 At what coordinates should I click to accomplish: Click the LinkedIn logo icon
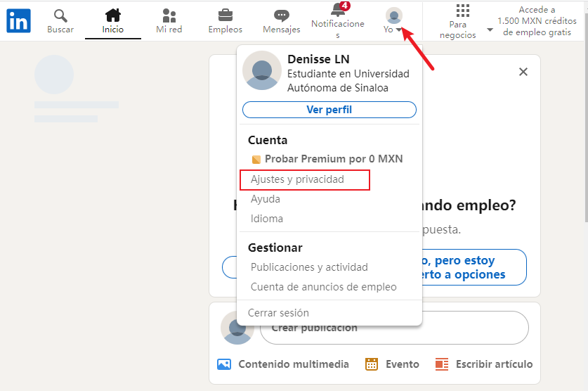[18, 21]
